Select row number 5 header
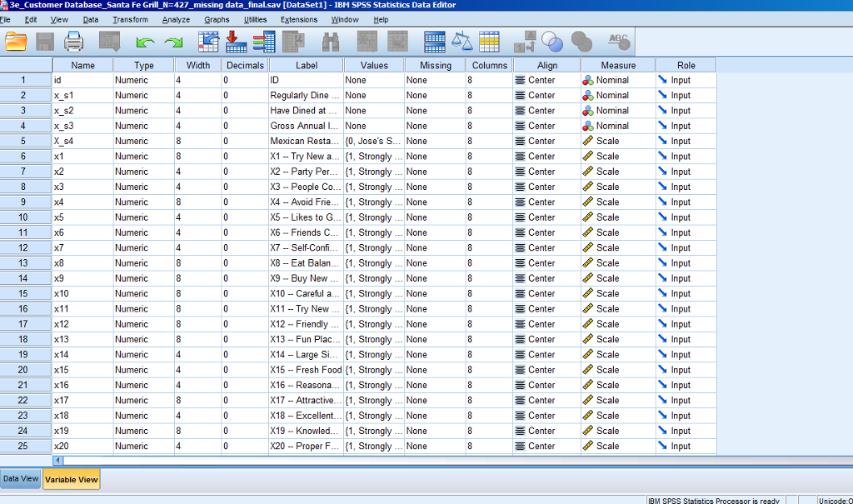Screen dimensions: 853x504 (x=26, y=141)
